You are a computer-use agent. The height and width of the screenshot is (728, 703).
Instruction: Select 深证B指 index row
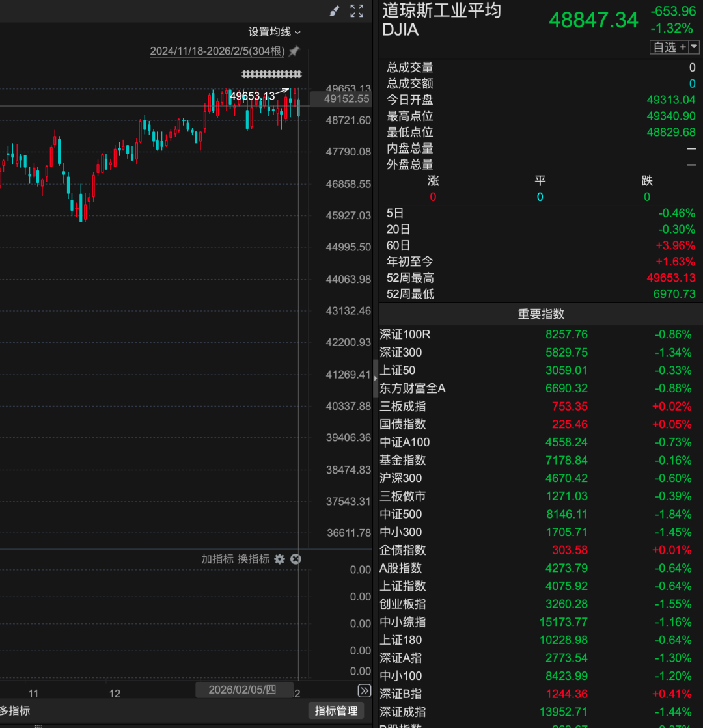541,694
